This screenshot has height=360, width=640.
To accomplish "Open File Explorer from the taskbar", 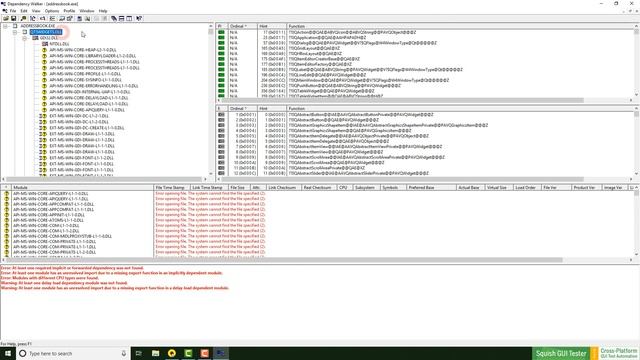I will [156, 353].
